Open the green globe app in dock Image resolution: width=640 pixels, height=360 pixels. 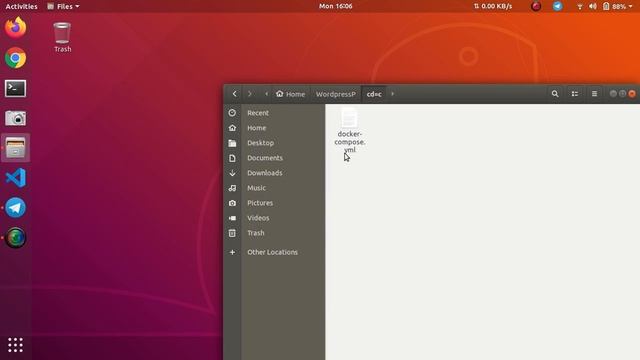[16, 238]
